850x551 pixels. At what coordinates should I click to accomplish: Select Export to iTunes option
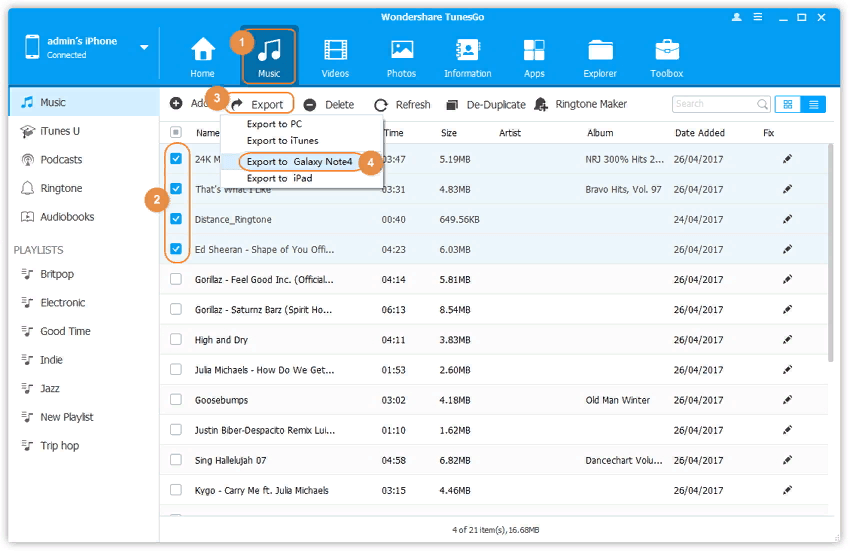(282, 141)
